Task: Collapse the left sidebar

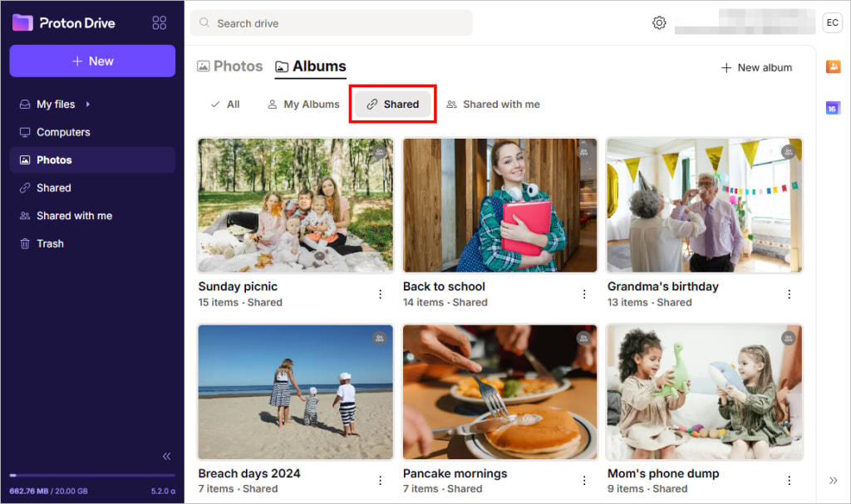Action: [165, 456]
